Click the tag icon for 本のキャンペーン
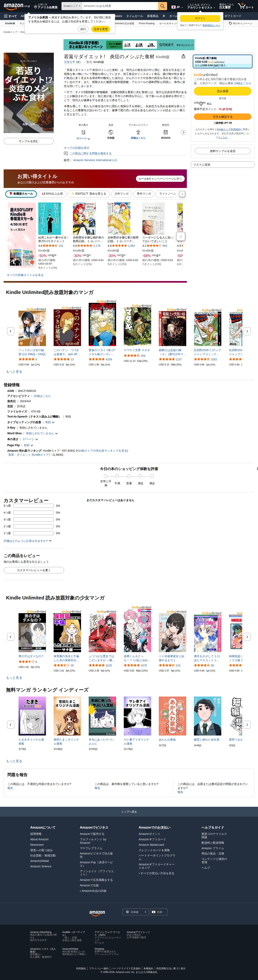This screenshot has height=980, width=258. coord(231,23)
